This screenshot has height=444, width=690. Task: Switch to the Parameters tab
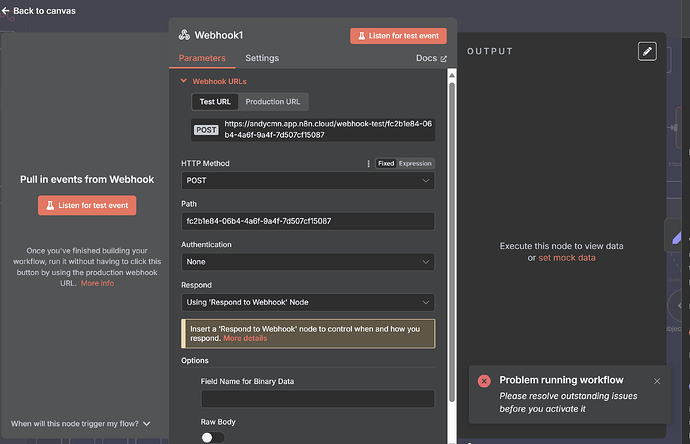(202, 58)
